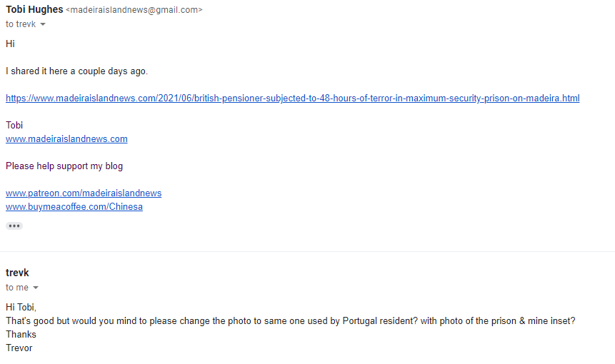Open the buymeacoffee.com/Chinesa link
The image size is (615, 364).
74,206
